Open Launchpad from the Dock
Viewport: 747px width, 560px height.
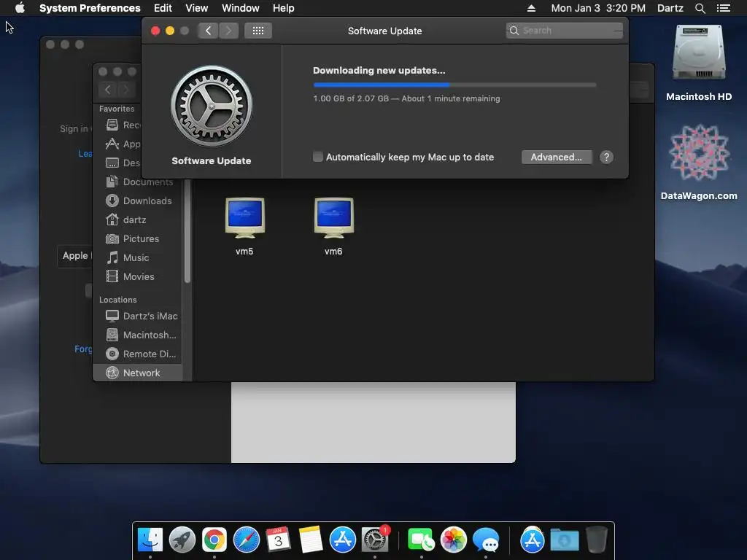[x=182, y=540]
